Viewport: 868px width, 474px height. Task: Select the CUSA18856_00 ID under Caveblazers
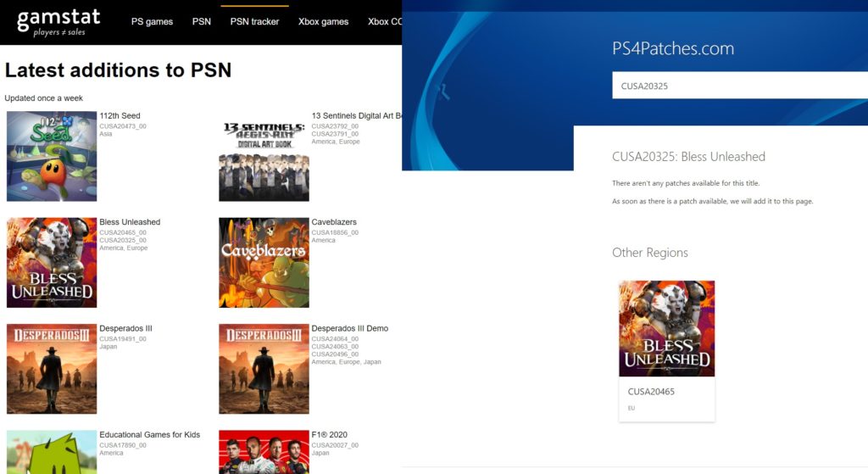(x=335, y=232)
